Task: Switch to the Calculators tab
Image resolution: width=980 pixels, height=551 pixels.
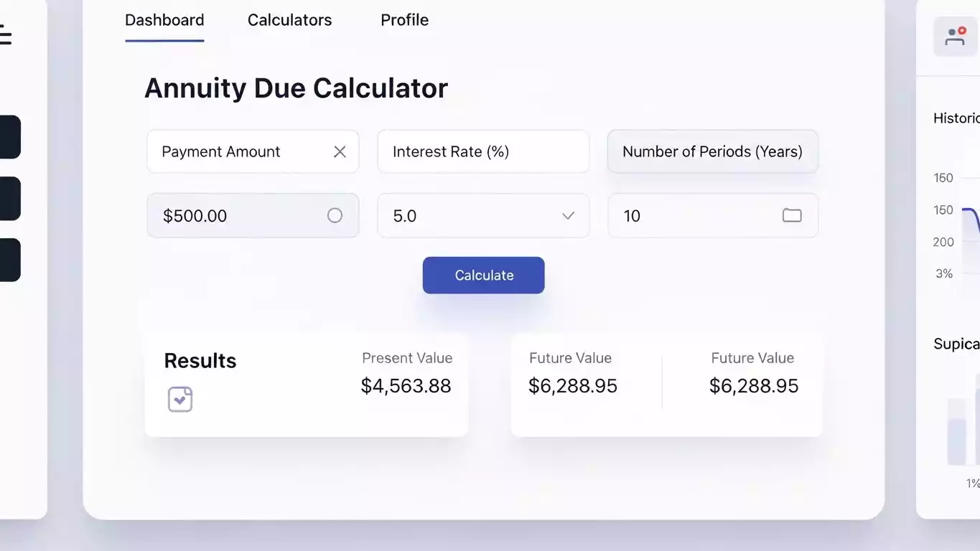Action: tap(289, 20)
